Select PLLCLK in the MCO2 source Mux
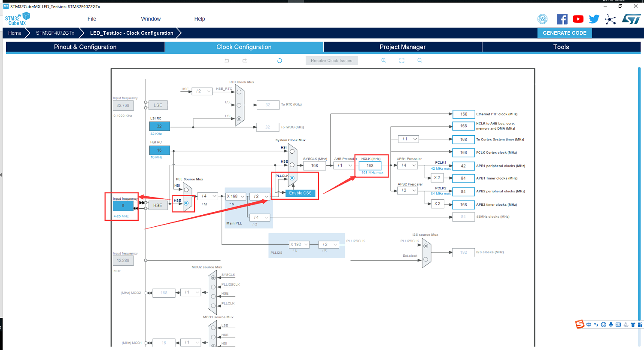644x350 pixels. [x=213, y=306]
